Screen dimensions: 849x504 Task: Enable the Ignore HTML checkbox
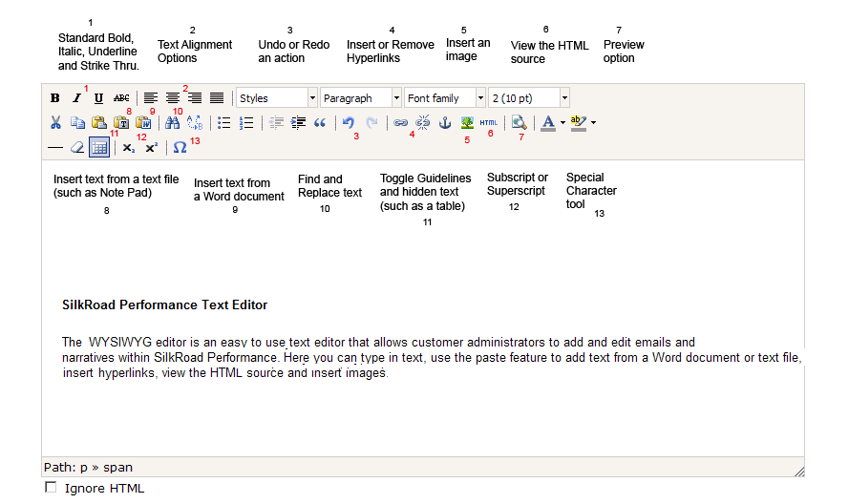[x=51, y=487]
